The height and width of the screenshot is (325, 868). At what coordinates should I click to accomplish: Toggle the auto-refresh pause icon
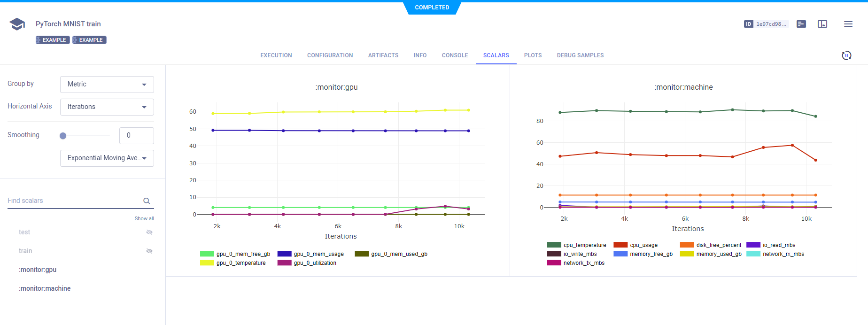point(846,55)
